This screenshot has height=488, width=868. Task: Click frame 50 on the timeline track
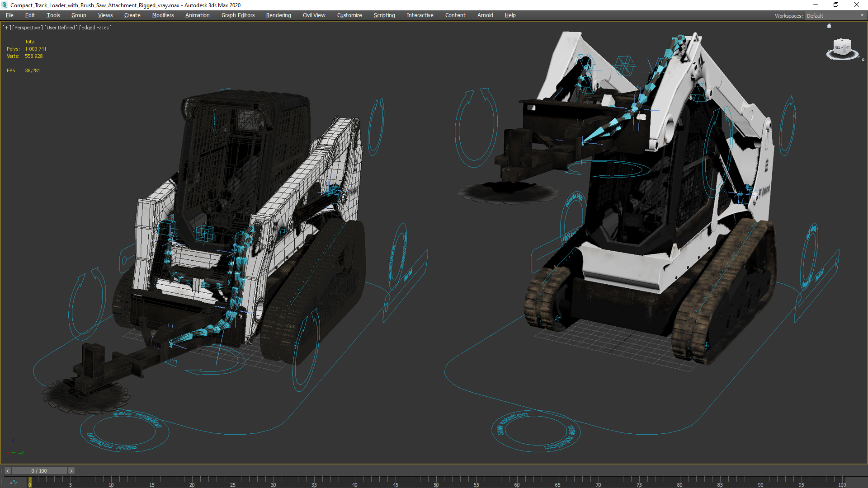click(436, 481)
